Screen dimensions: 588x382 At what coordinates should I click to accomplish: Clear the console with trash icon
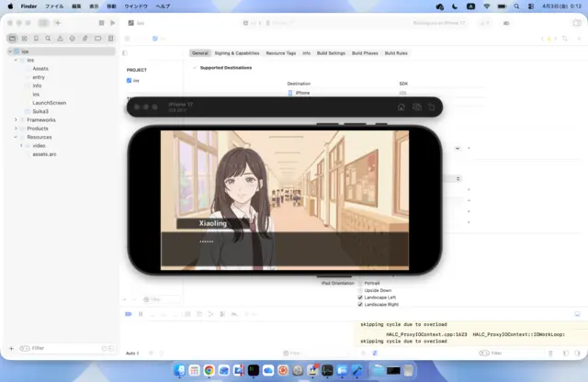[x=550, y=354]
